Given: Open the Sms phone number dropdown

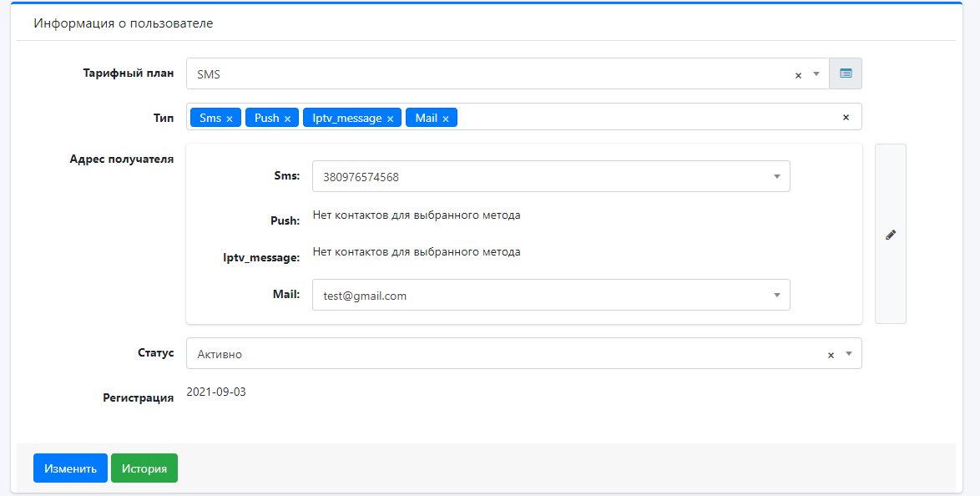Looking at the screenshot, I should 776,176.
